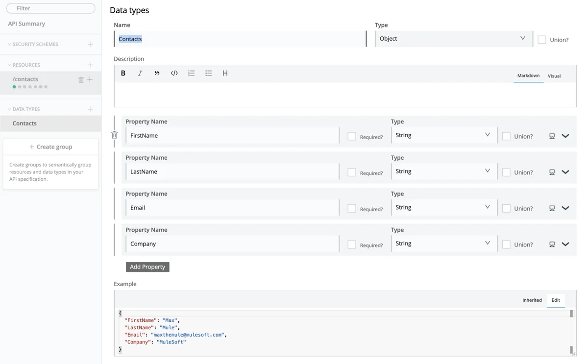Screen dimensions: 588x364
Task: Click the data type Name field
Action: tap(240, 39)
